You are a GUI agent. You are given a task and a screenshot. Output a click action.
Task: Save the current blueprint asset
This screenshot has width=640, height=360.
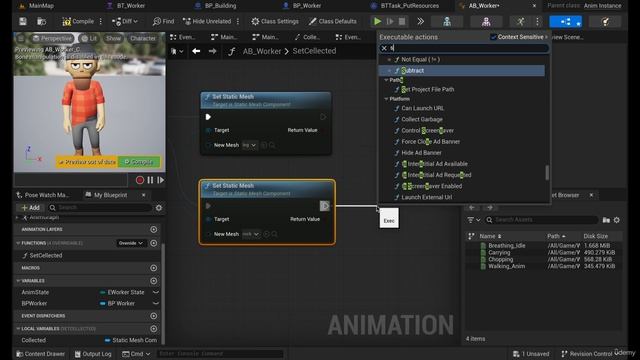pos(23,21)
